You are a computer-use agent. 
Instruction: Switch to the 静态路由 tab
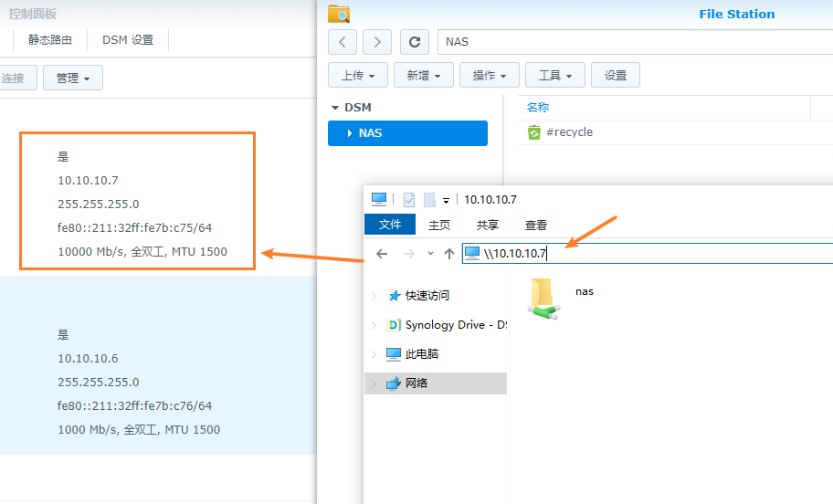point(50,40)
